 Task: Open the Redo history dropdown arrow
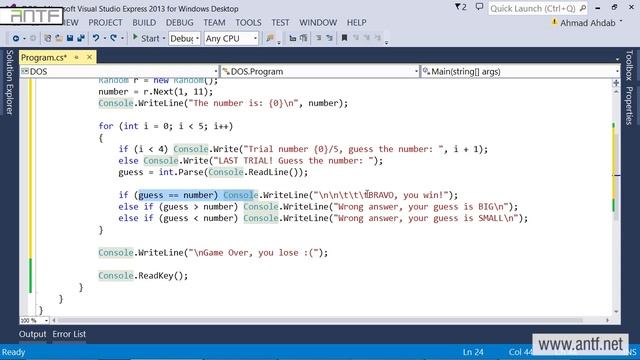(122, 38)
